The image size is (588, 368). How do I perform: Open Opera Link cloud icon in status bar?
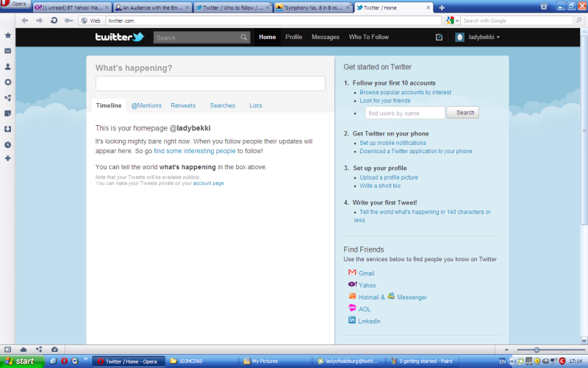click(24, 349)
